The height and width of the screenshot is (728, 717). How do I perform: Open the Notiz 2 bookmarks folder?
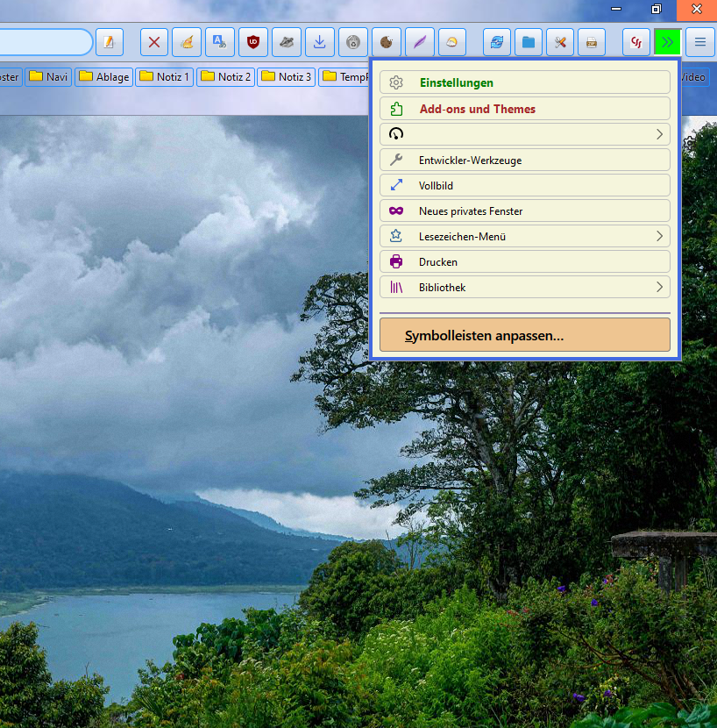pos(225,76)
